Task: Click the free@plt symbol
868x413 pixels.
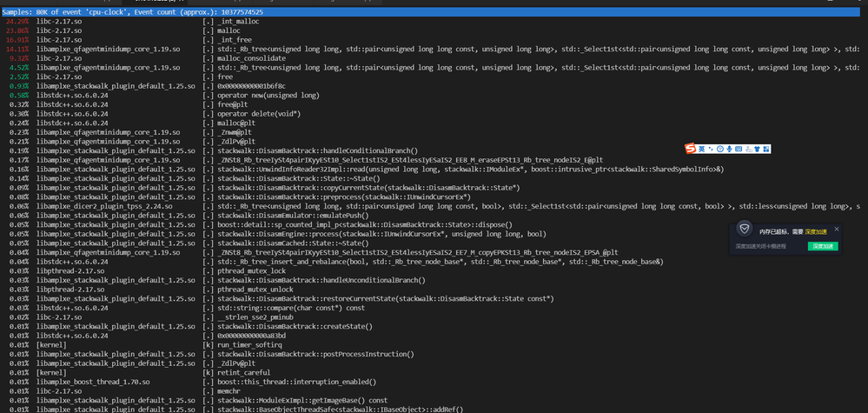Action: (x=235, y=104)
